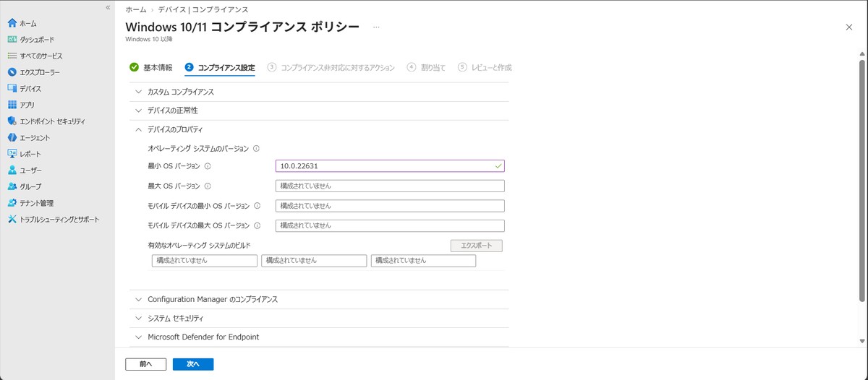The width and height of the screenshot is (868, 380).
Task: Select the コンプライアンス設定 step tab
Action: pos(220,67)
